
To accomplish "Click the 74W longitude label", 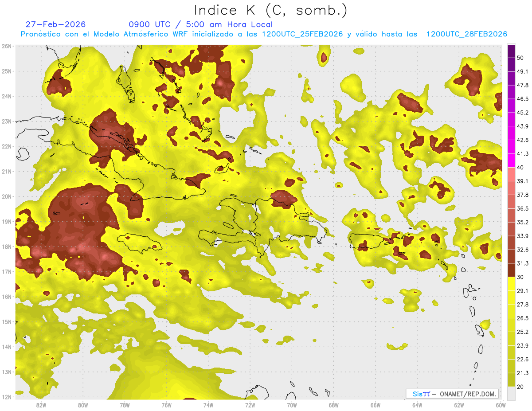I will (x=208, y=405).
